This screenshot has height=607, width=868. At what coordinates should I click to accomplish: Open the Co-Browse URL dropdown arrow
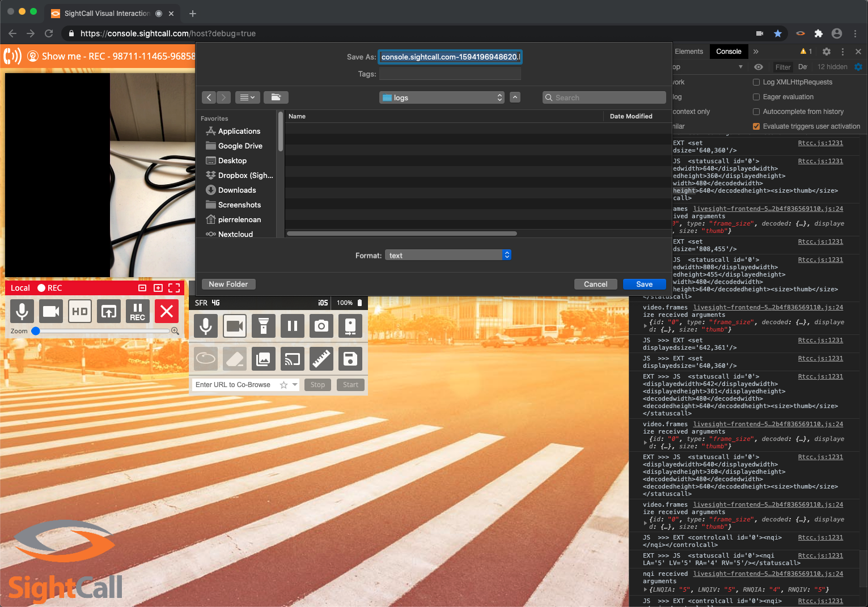point(295,385)
